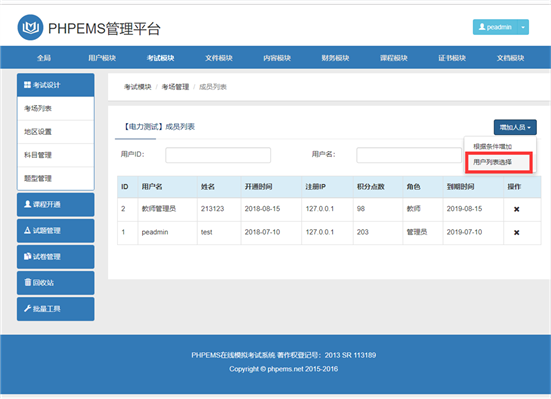Open the 财务模块 section
Screen dimensions: 551x399
tap(335, 58)
